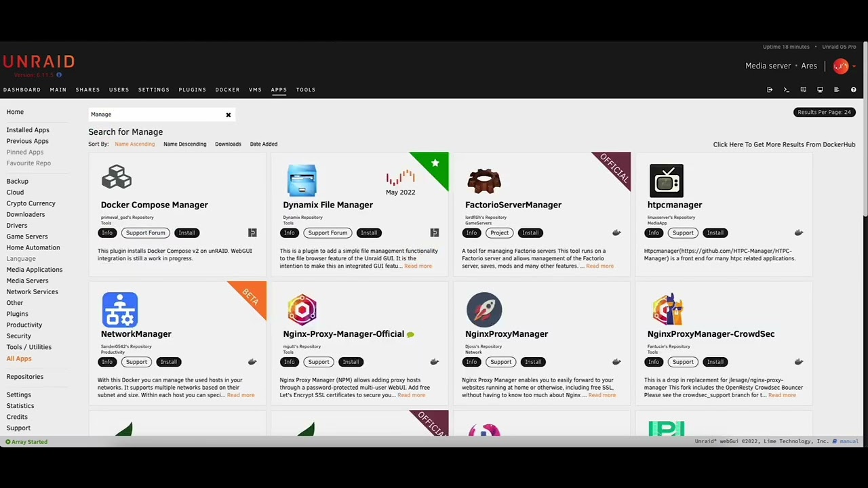Click the Dynamix File Manager cabinet icon
The height and width of the screenshot is (488, 868).
[x=302, y=180]
